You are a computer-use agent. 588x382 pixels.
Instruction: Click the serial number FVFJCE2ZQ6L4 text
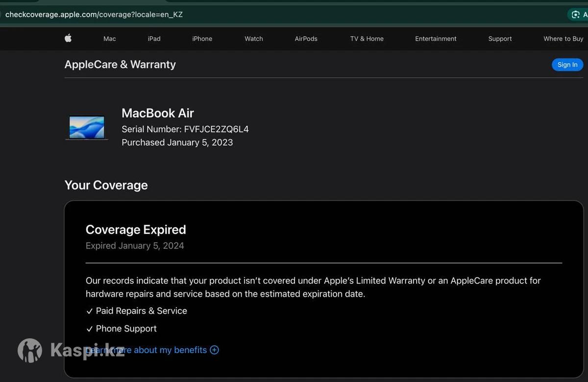[x=216, y=129]
